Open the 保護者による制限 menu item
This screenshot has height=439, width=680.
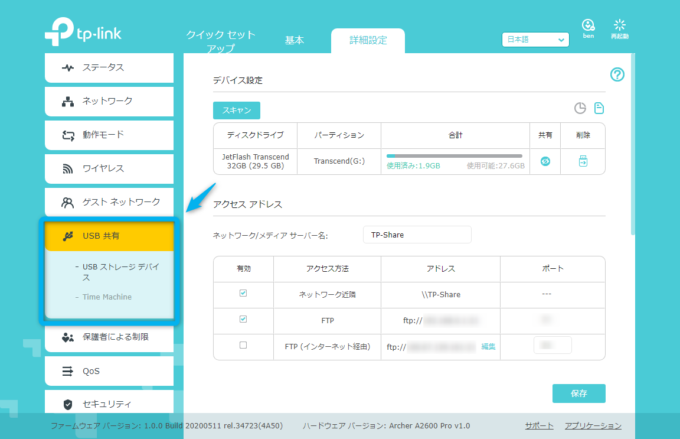109,337
